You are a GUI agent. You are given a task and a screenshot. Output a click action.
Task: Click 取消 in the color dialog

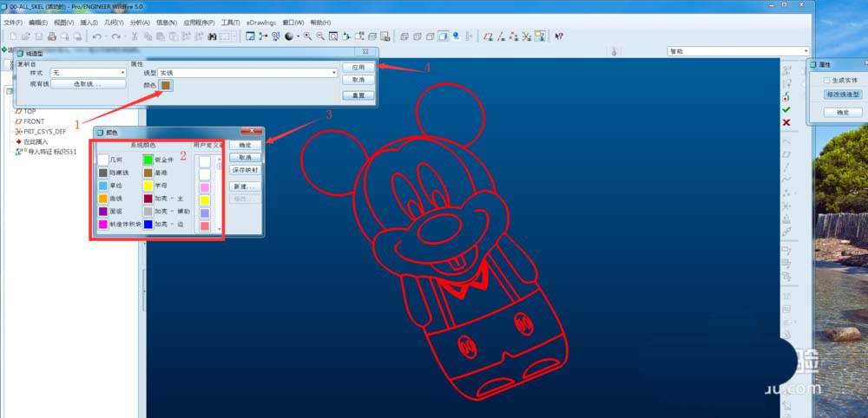pyautogui.click(x=245, y=158)
